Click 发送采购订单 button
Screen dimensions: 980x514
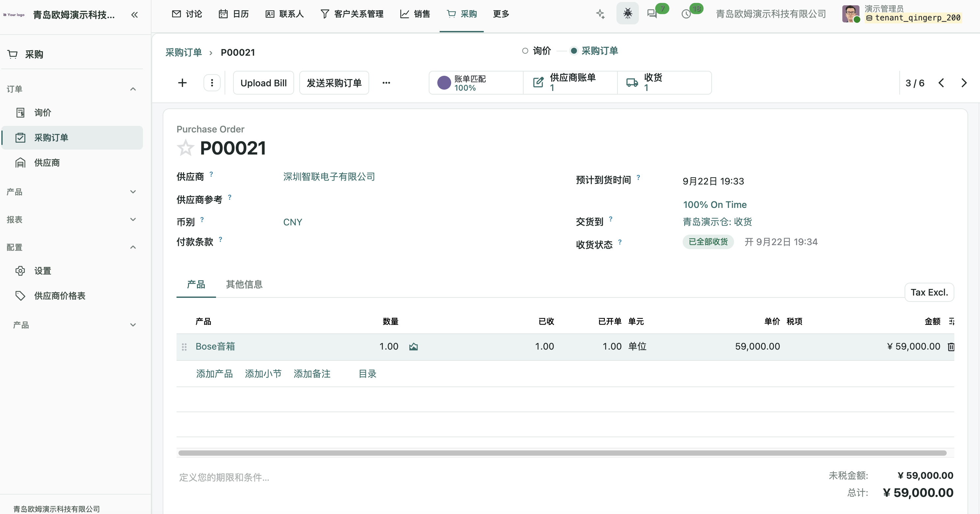click(334, 83)
